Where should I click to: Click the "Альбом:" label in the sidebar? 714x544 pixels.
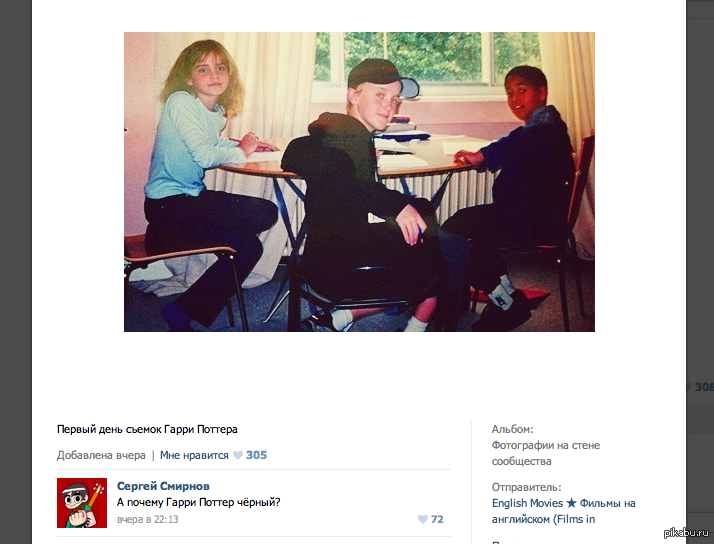pos(512,429)
